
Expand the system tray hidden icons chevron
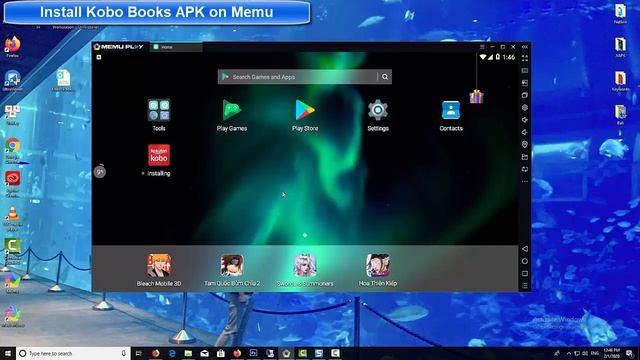point(569,353)
